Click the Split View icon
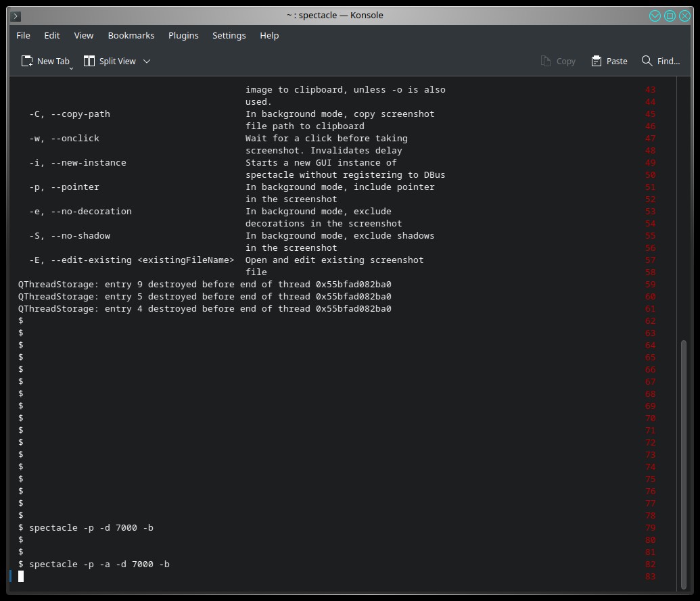Screen dimensions: 700x601 [x=89, y=61]
